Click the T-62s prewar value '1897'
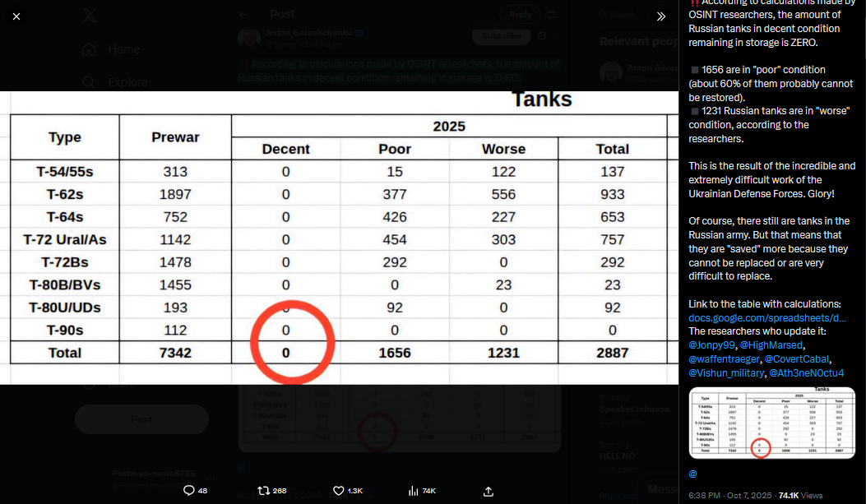Viewport: 866px width, 504px height. (x=175, y=194)
